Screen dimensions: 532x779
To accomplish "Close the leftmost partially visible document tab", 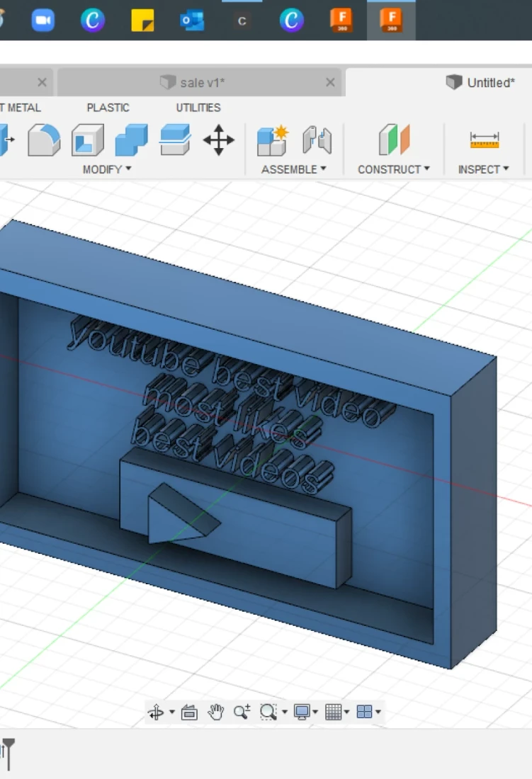I will (x=43, y=82).
